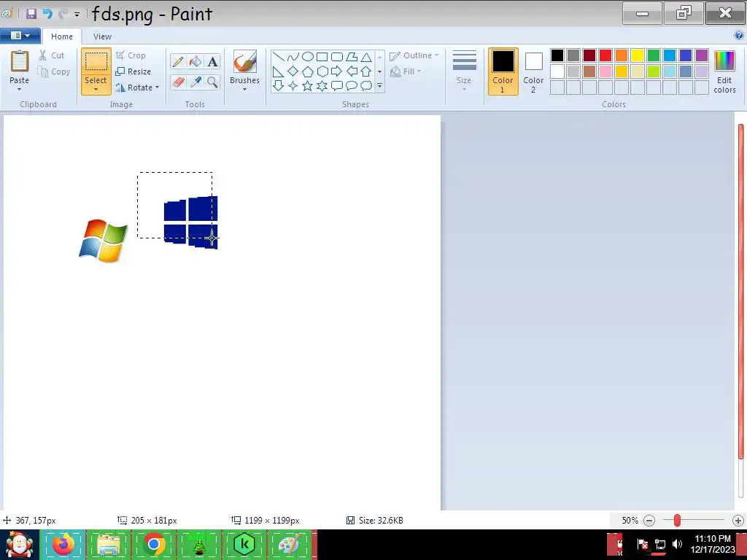The width and height of the screenshot is (747, 560).
Task: Choose the Right triangle shape
Action: click(278, 71)
